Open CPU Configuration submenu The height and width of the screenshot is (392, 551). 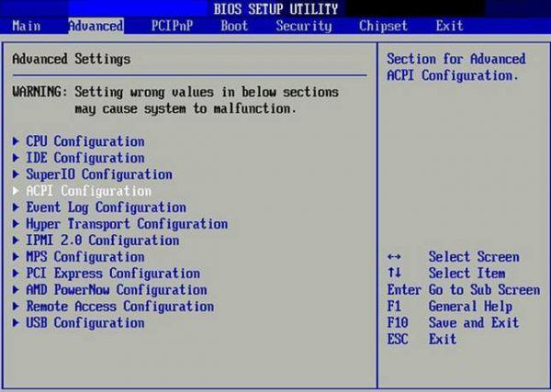[x=84, y=141]
